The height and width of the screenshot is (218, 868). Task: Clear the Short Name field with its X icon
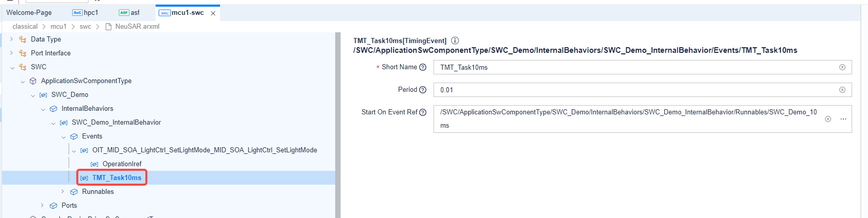click(x=842, y=67)
